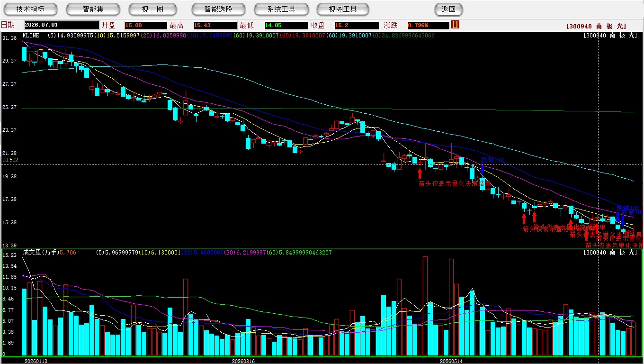Select the 收盘 value 15.2 field

[357, 25]
